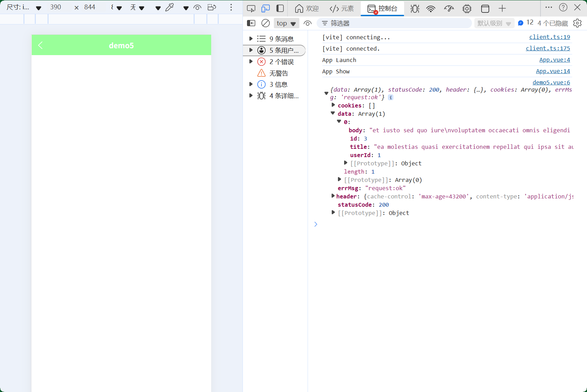Image resolution: width=587 pixels, height=392 pixels.
Task: Create a live expression with the eye icon
Action: click(308, 23)
